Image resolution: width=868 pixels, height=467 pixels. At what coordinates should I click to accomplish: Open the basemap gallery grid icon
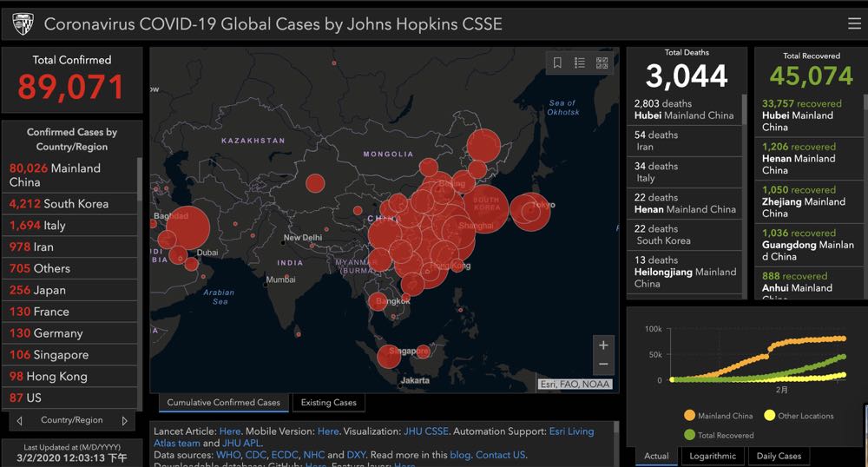tap(602, 62)
